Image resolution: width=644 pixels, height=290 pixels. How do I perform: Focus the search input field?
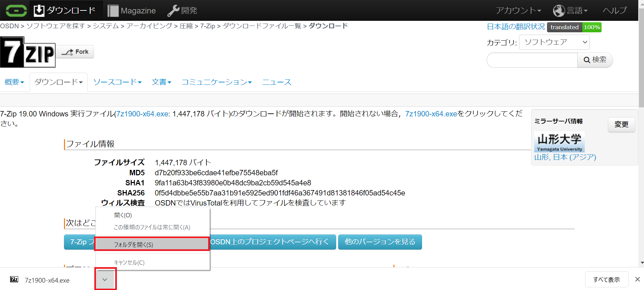[532, 60]
